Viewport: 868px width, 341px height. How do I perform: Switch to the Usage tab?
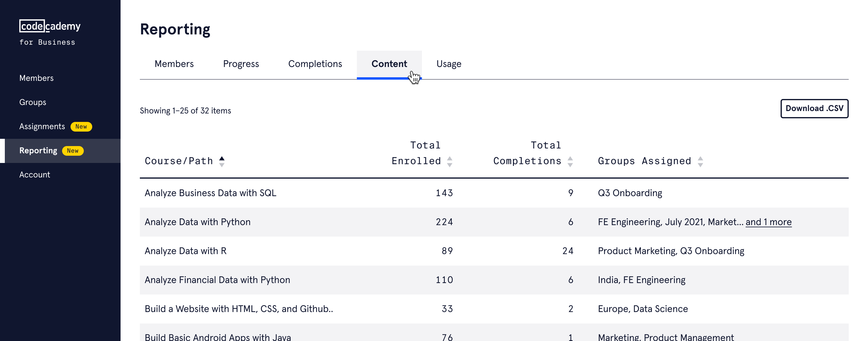pos(448,64)
